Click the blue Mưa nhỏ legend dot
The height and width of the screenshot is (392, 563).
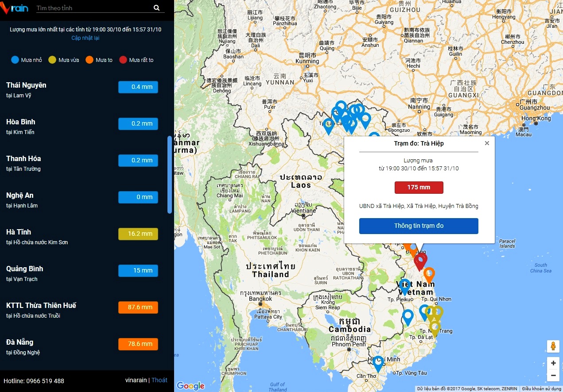pyautogui.click(x=15, y=60)
